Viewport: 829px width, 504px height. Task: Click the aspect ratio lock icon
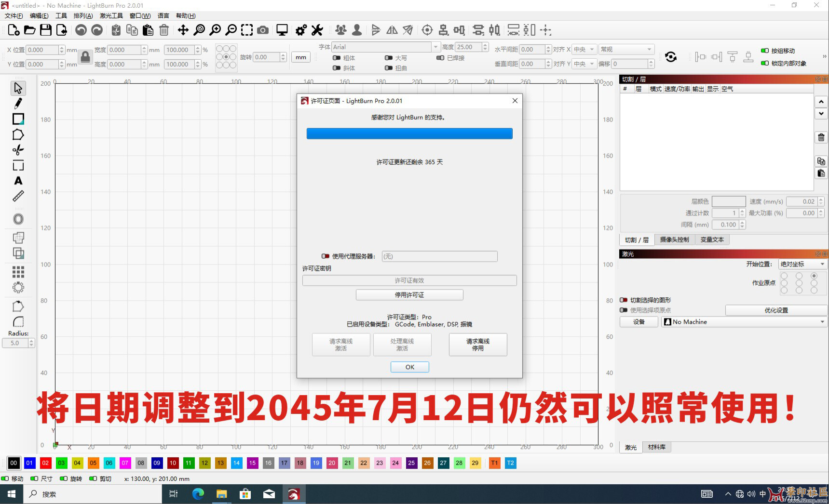click(x=85, y=57)
